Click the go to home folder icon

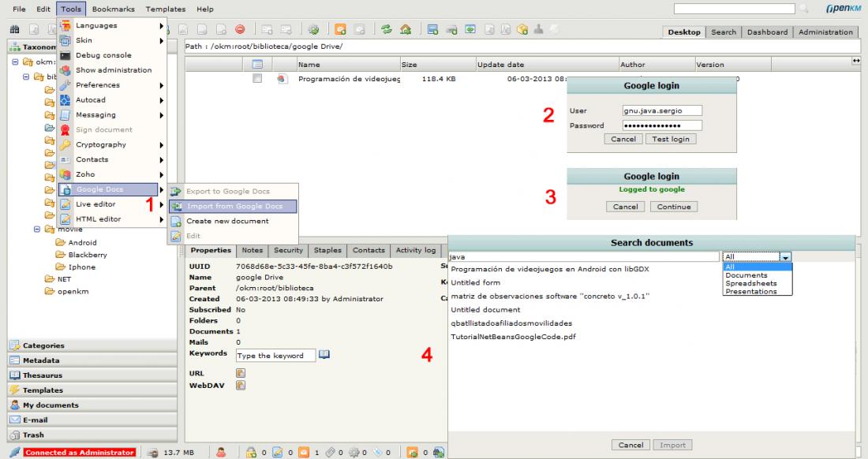pyautogui.click(x=406, y=29)
